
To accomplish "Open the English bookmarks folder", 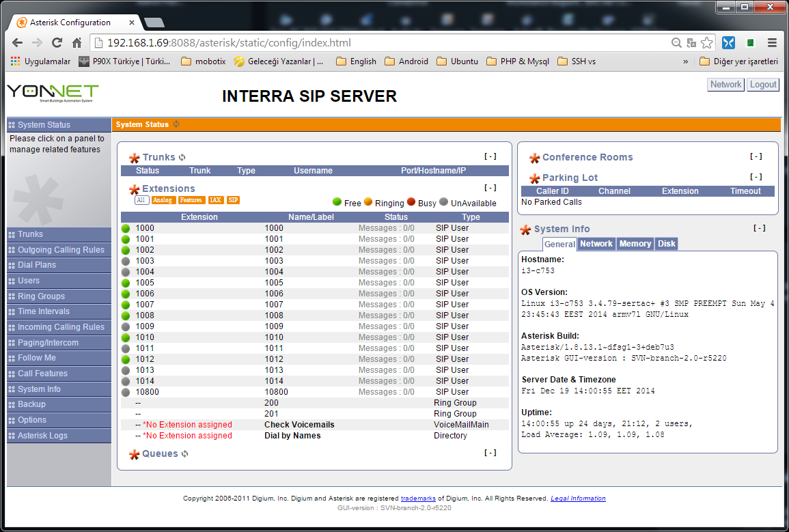I will 357,61.
